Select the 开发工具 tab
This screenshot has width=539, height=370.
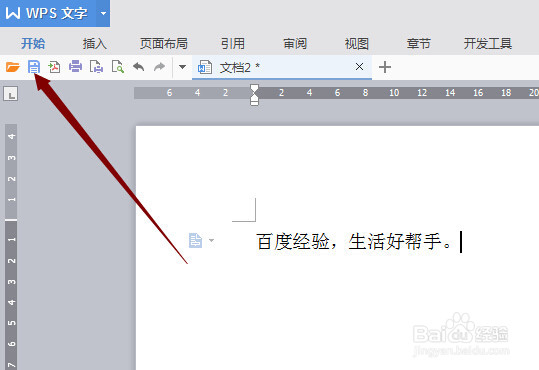click(x=488, y=44)
